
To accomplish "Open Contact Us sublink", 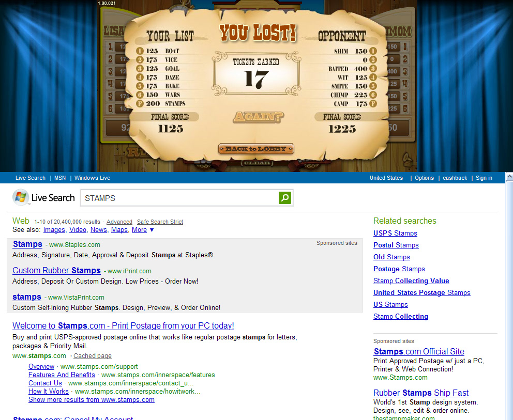I will [x=45, y=383].
